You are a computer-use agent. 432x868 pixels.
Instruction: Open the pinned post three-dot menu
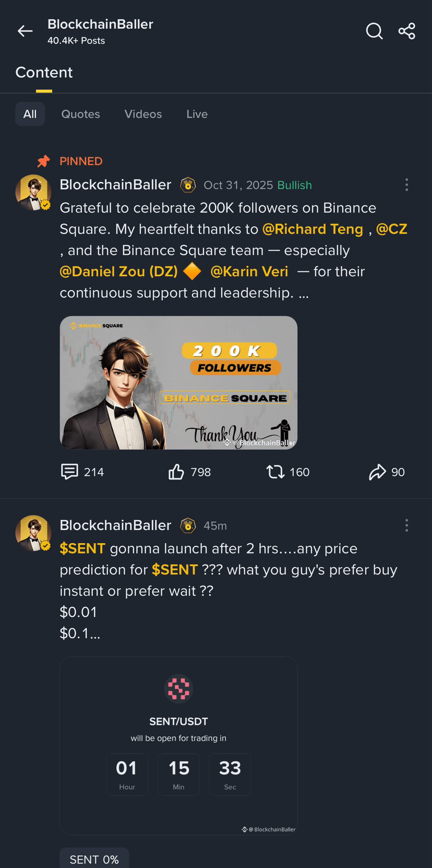[406, 184]
